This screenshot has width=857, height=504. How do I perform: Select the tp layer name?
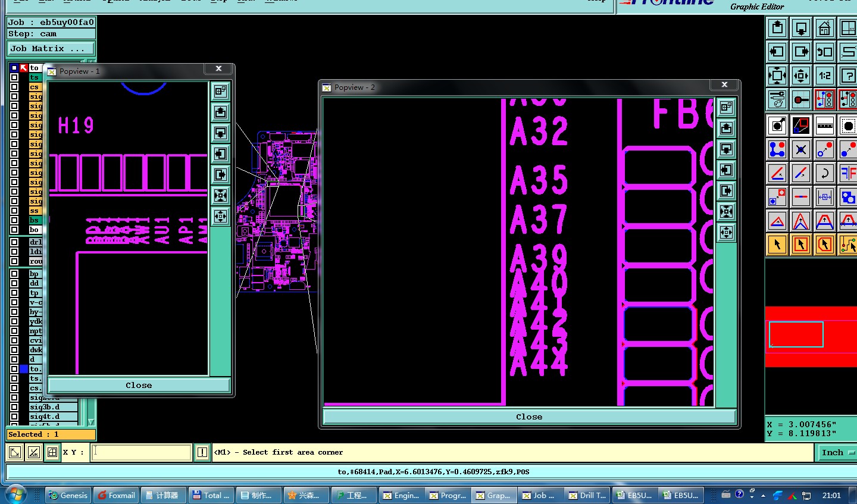(x=36, y=293)
